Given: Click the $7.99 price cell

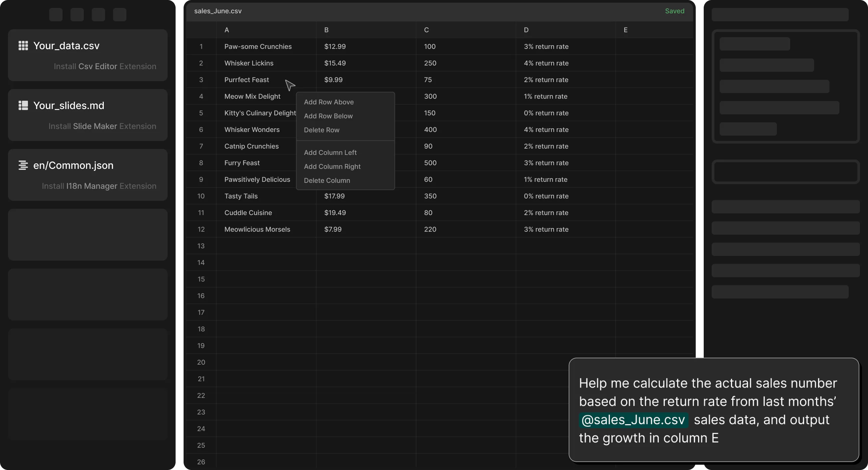Looking at the screenshot, I should click(366, 229).
